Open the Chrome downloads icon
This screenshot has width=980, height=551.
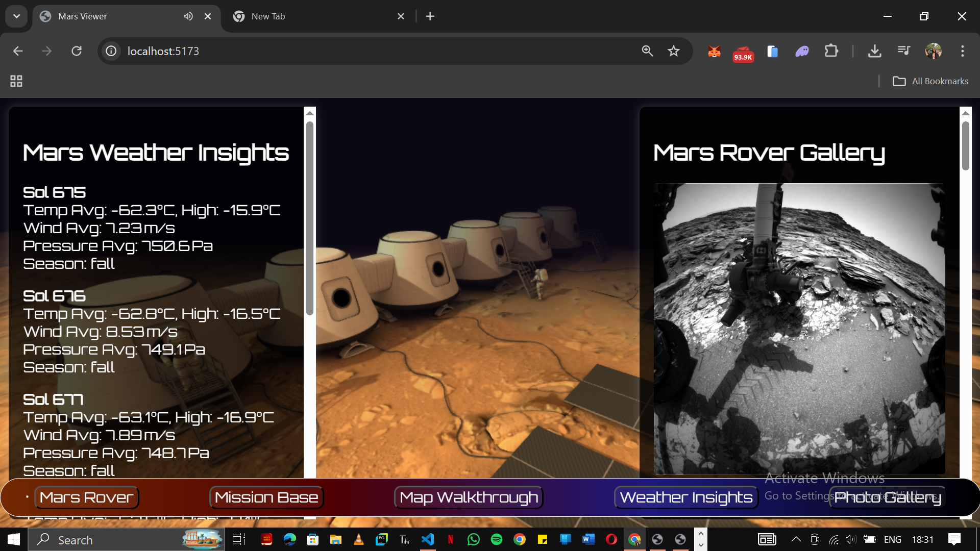[874, 51]
